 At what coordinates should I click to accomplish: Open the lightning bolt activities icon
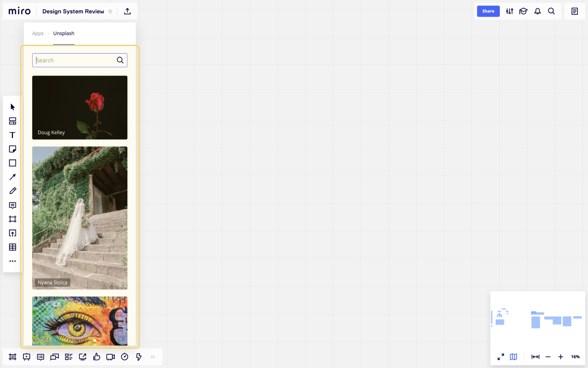139,356
